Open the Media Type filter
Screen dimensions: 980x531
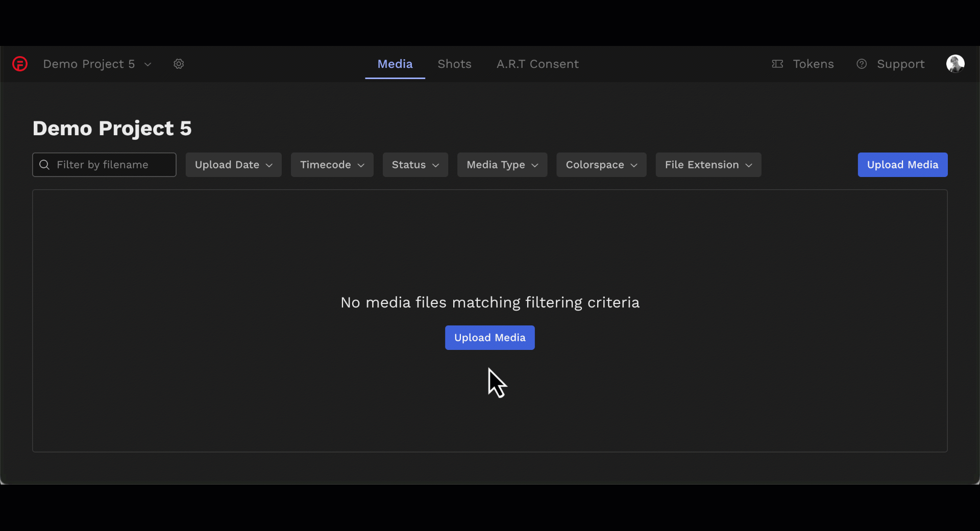tap(502, 165)
